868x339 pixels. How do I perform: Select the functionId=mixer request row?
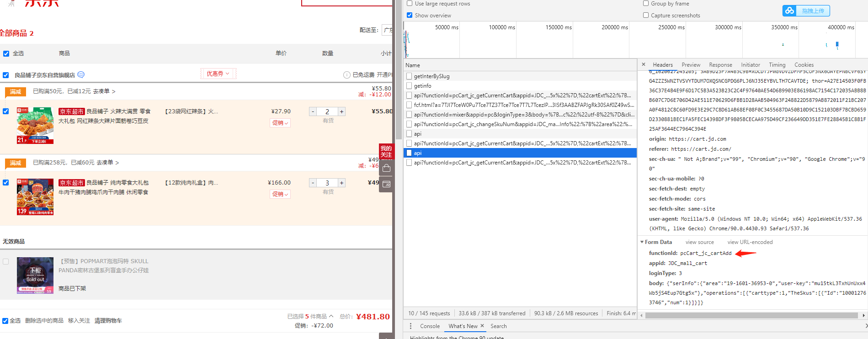click(x=520, y=115)
